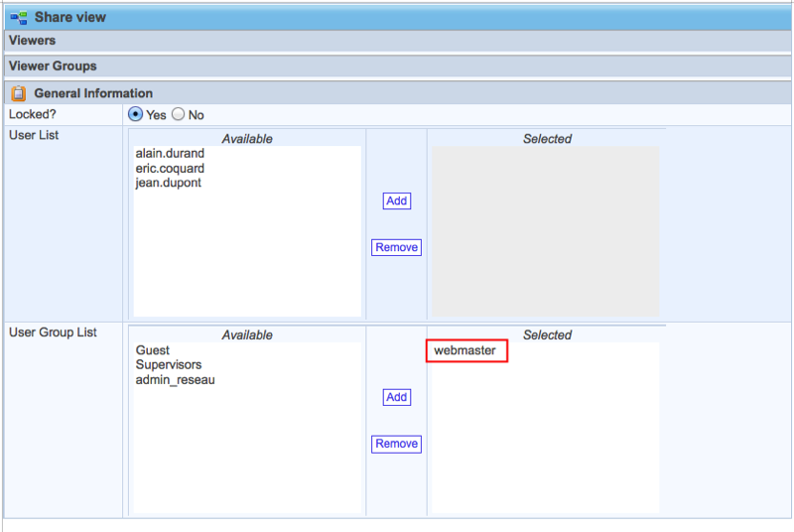Screen dimensions: 794x532
Task: Click Add button in User Group List
Action: pyautogui.click(x=396, y=397)
